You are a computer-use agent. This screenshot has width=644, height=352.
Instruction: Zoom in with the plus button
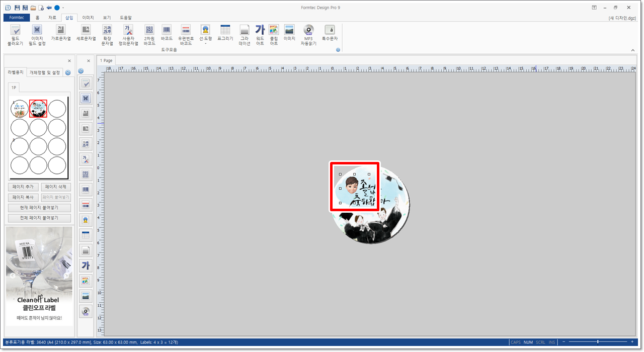pos(632,342)
